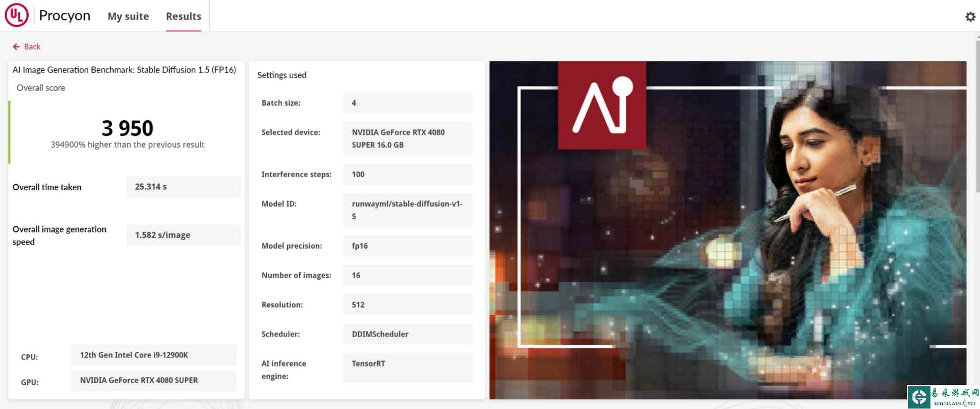Click the 394900% higher comparison text
The image size is (980, 409).
(127, 144)
